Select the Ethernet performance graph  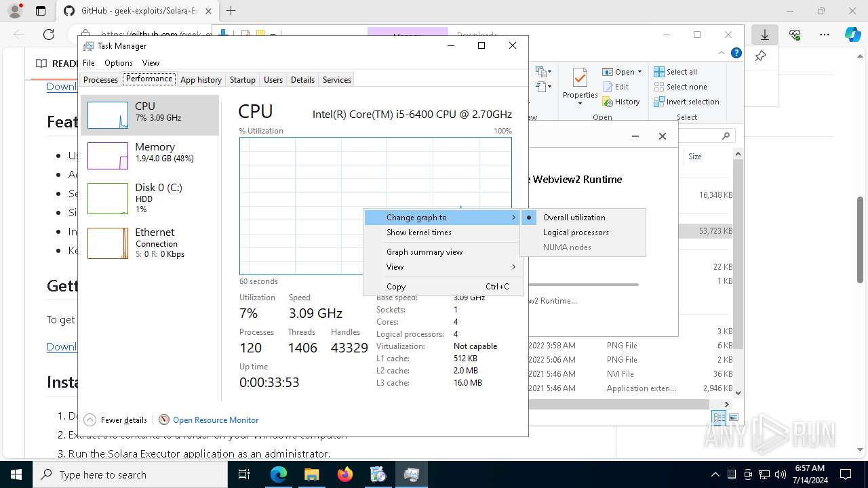(x=108, y=243)
